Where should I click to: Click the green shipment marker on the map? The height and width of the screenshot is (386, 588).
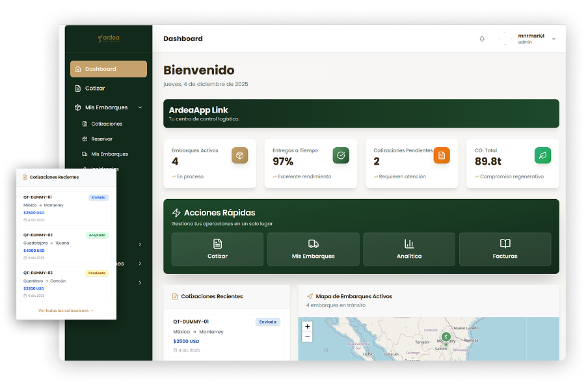(446, 337)
